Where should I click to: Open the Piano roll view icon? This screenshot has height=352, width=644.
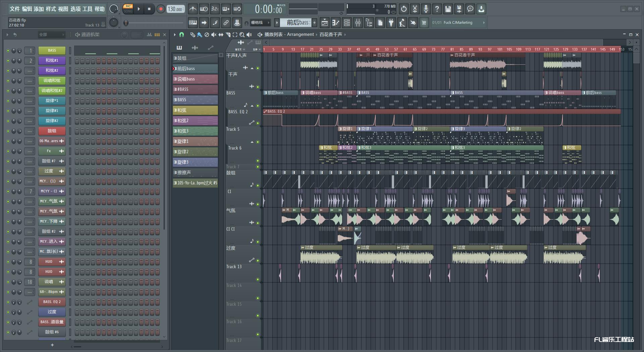coord(336,23)
